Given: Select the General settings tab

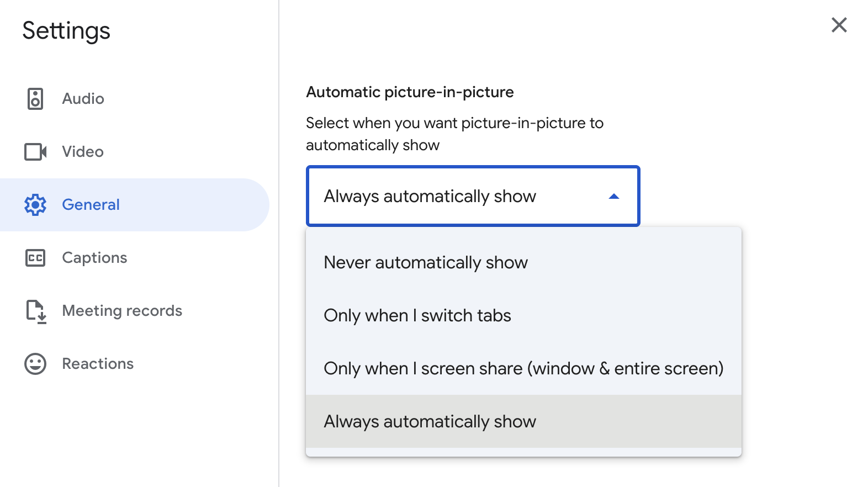Looking at the screenshot, I should (91, 205).
